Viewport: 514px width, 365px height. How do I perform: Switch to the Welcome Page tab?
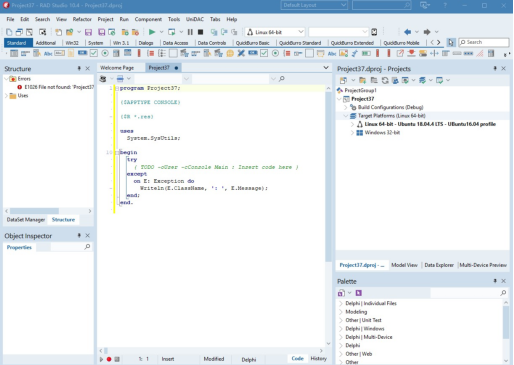point(117,68)
